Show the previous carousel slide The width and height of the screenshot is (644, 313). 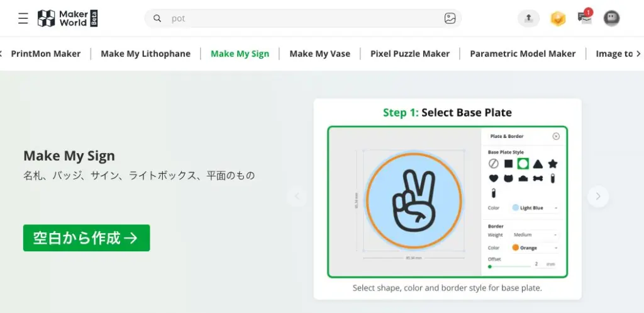pos(297,196)
